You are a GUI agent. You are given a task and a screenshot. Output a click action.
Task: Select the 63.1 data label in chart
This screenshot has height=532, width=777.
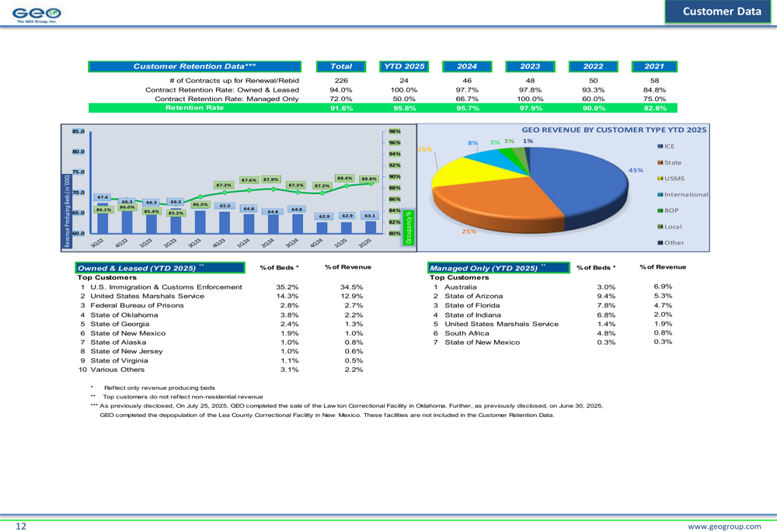(x=370, y=215)
